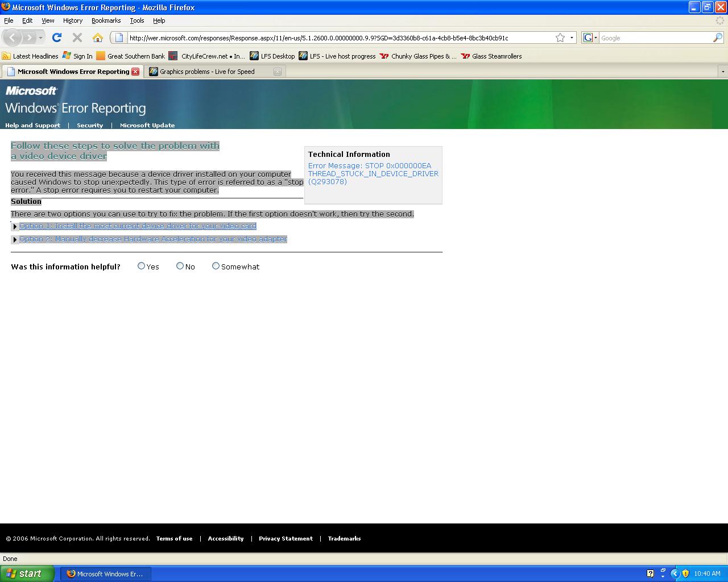This screenshot has height=582, width=728.
Task: Click the 'Solution' heading
Action: pyautogui.click(x=26, y=202)
